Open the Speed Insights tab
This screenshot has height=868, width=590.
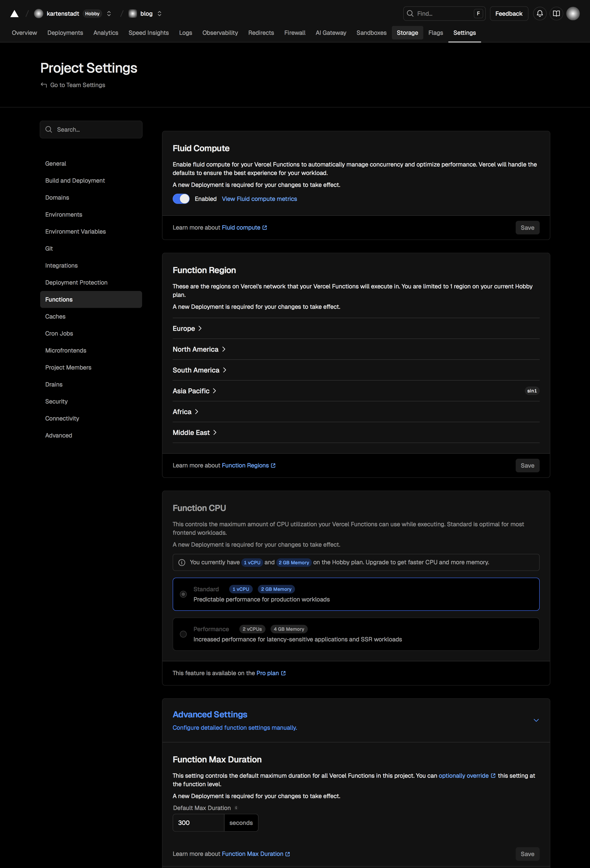click(x=149, y=33)
